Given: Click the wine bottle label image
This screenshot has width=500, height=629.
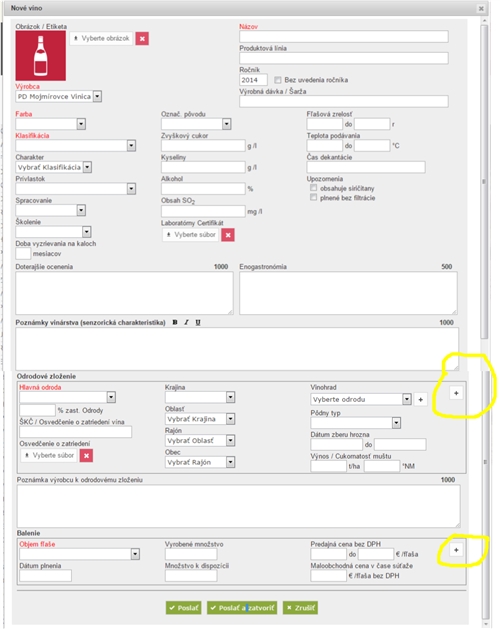Looking at the screenshot, I should click(x=41, y=56).
